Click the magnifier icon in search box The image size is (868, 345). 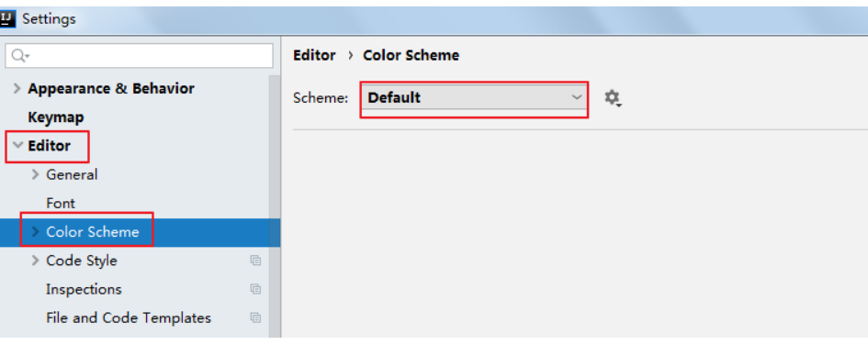coord(20,55)
